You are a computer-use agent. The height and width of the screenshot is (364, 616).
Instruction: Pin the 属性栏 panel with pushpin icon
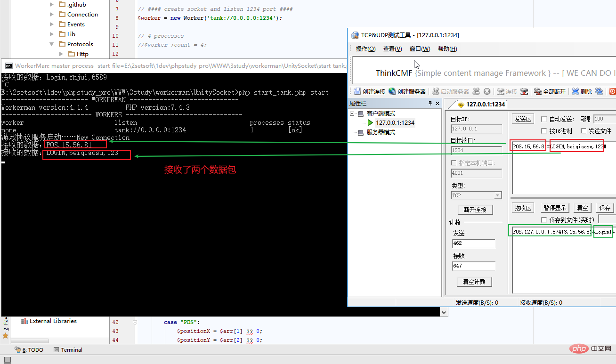[430, 104]
